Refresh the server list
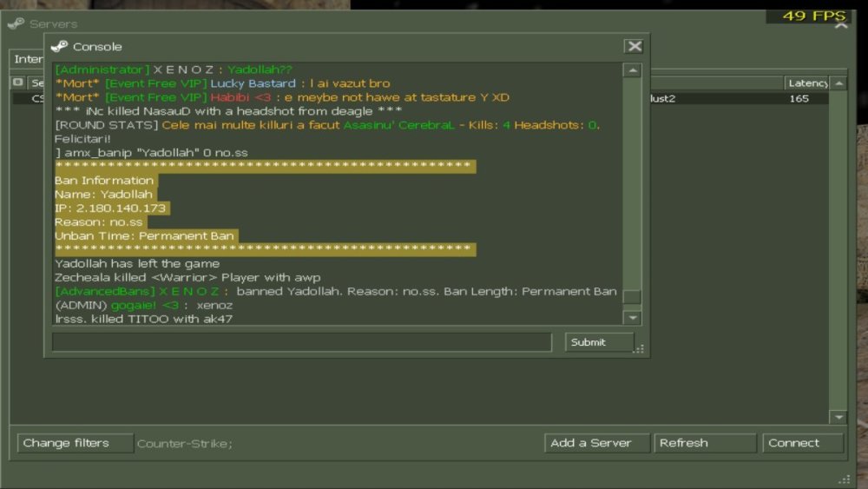 tap(705, 443)
